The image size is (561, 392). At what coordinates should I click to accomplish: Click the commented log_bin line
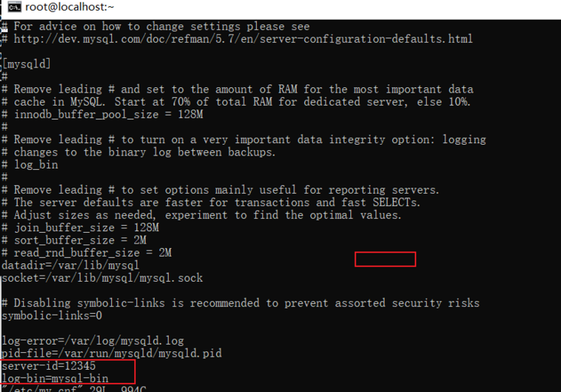point(35,165)
